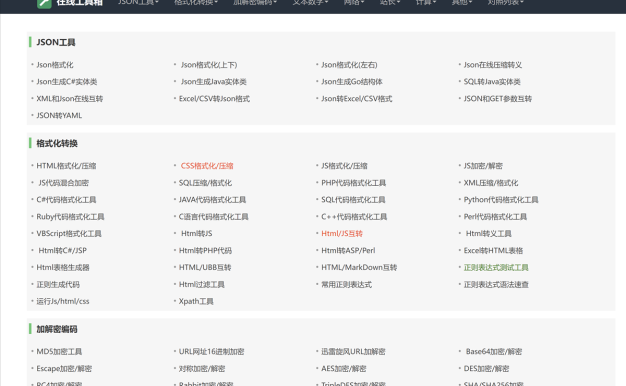
Task: Select the Json生成Go结构体 link
Action: 352,81
